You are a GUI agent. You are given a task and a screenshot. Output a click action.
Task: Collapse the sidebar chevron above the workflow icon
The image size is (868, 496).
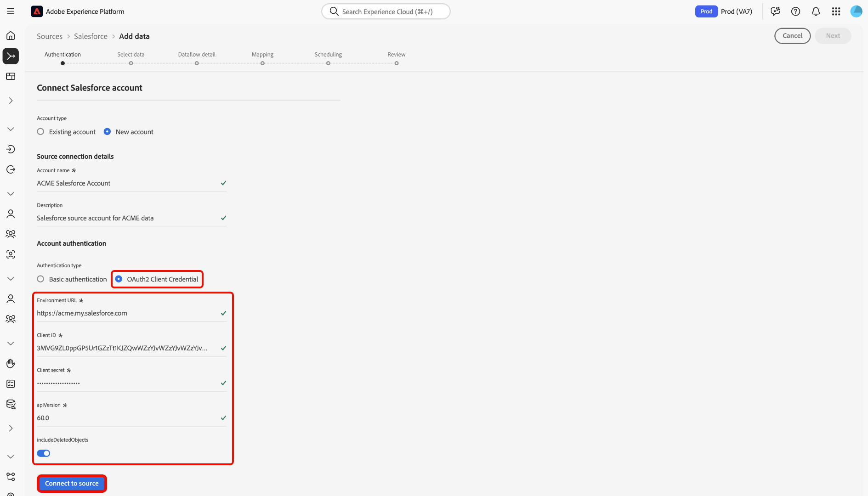[11, 457]
